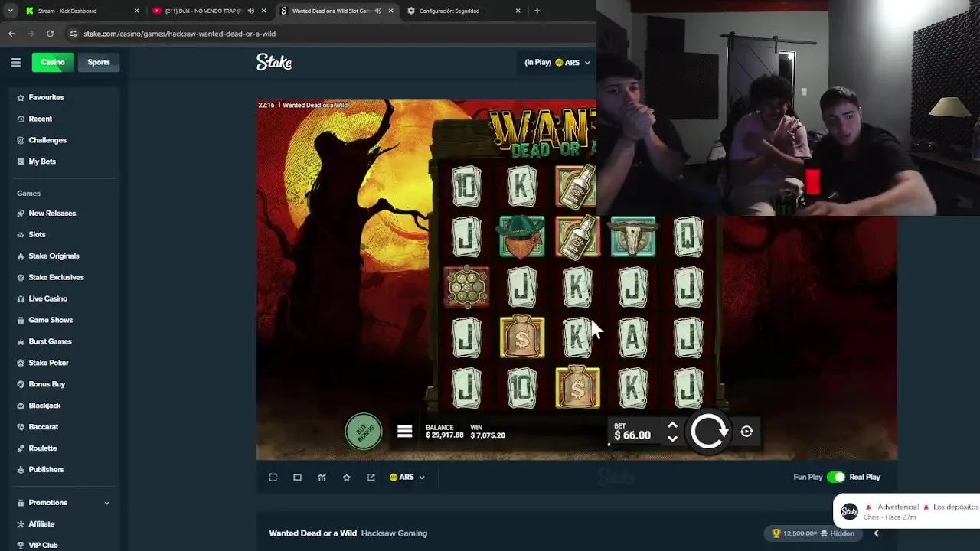The image size is (980, 551).
Task: Toggle between Fun Play and Real Play
Action: (x=835, y=478)
